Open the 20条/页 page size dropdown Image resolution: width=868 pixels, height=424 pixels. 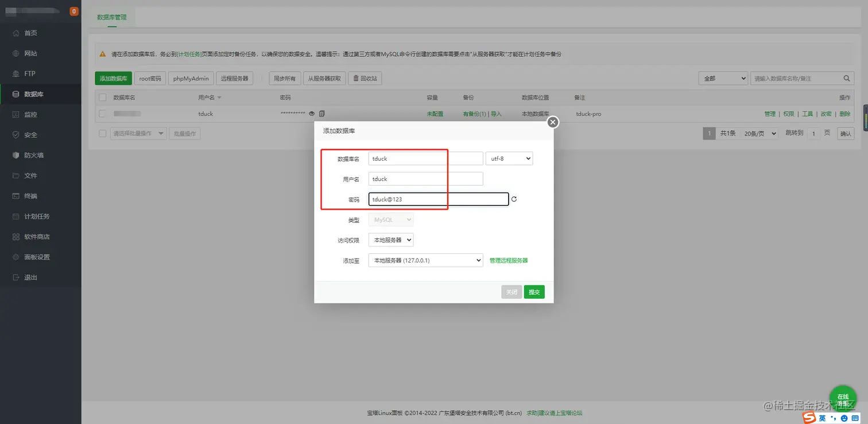[x=759, y=133]
